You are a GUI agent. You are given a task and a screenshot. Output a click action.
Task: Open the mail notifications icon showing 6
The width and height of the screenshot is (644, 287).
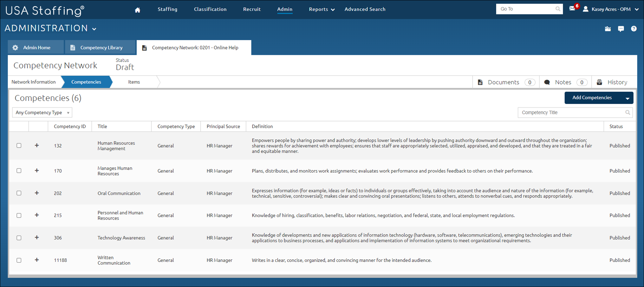coord(573,9)
